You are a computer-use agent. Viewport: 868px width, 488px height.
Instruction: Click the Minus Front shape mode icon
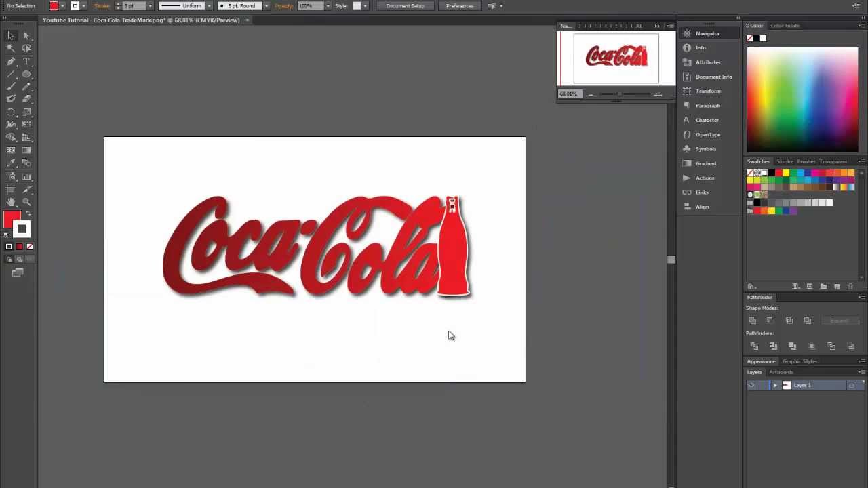pos(770,321)
